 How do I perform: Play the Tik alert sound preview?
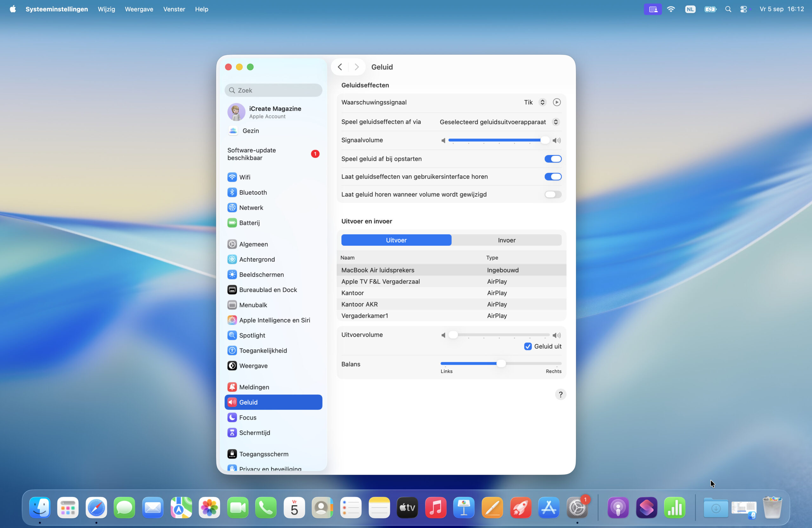point(556,102)
